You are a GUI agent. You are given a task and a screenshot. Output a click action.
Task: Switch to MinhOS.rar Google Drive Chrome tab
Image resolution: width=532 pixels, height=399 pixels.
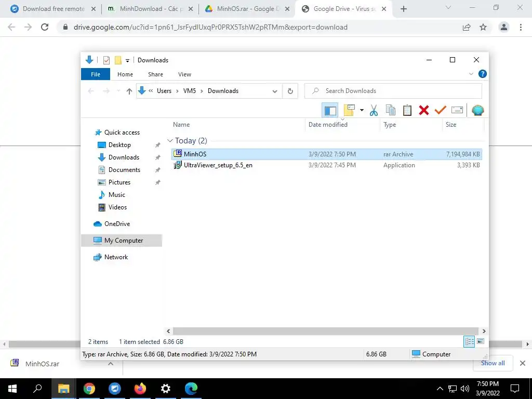(x=248, y=9)
